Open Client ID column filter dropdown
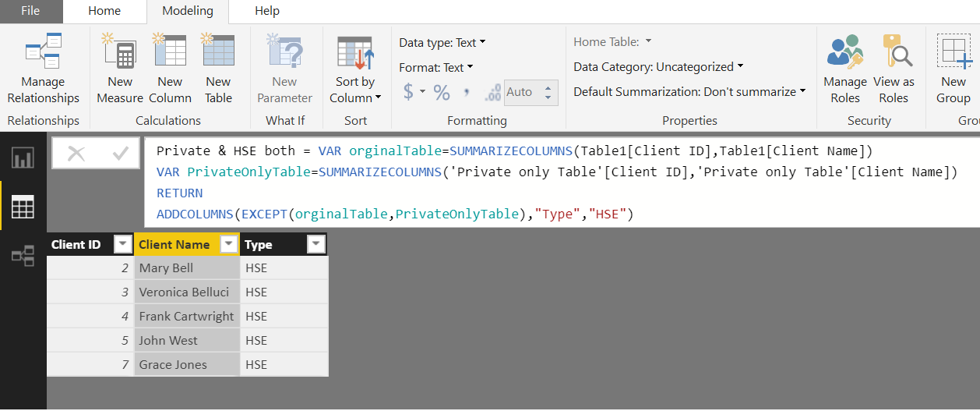 coord(122,245)
